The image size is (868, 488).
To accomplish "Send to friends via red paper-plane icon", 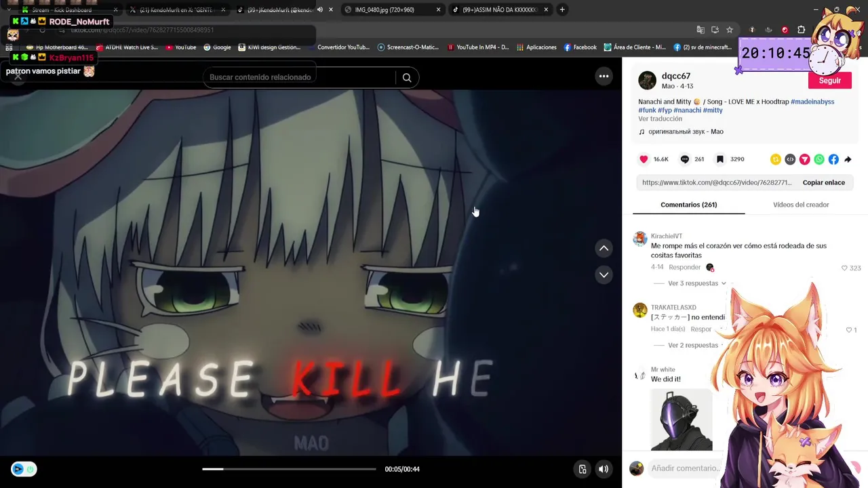I will 805,159.
